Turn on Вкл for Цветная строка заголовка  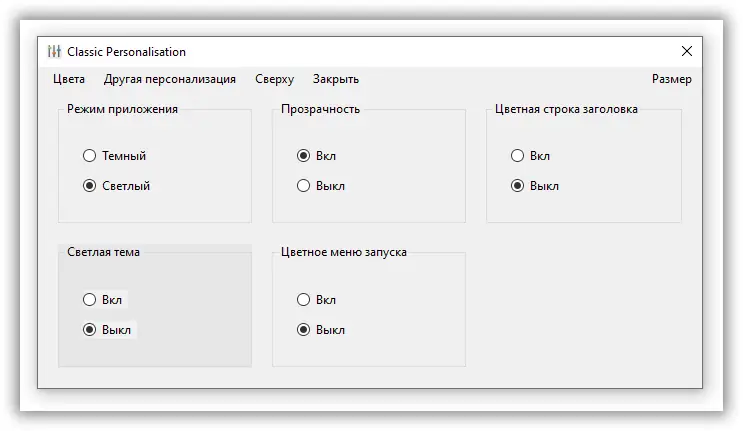coord(517,156)
